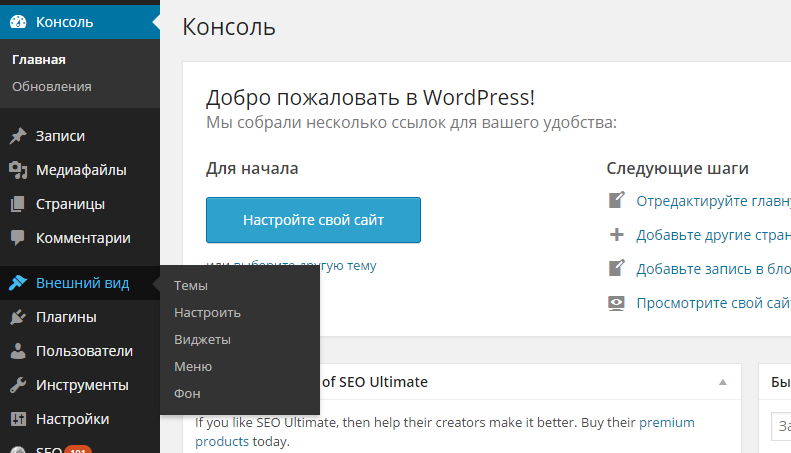This screenshot has height=453, width=791.
Task: Follow the premium products link
Action: pyautogui.click(x=667, y=422)
